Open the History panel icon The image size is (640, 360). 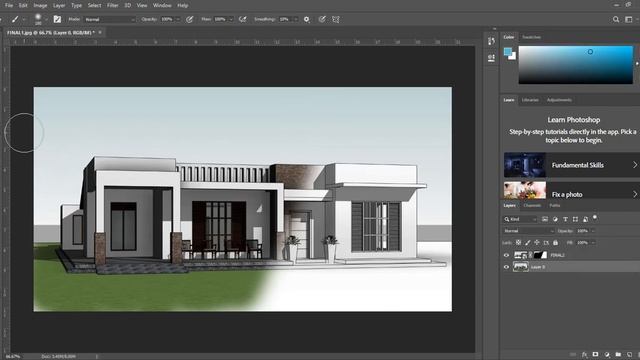coord(491,41)
